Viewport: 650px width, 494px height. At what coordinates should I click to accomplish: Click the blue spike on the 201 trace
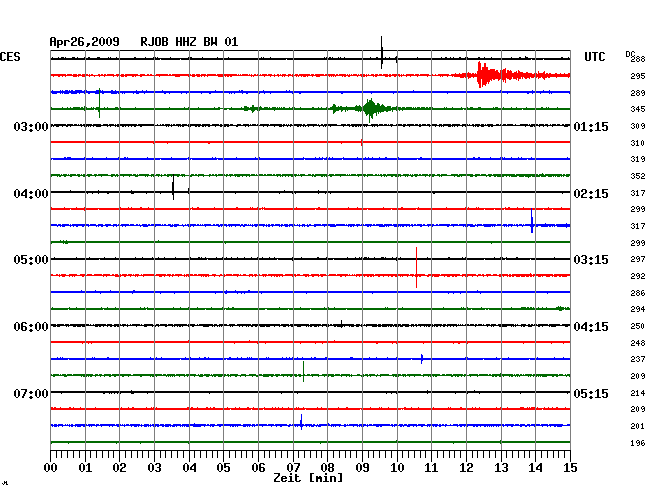click(301, 422)
